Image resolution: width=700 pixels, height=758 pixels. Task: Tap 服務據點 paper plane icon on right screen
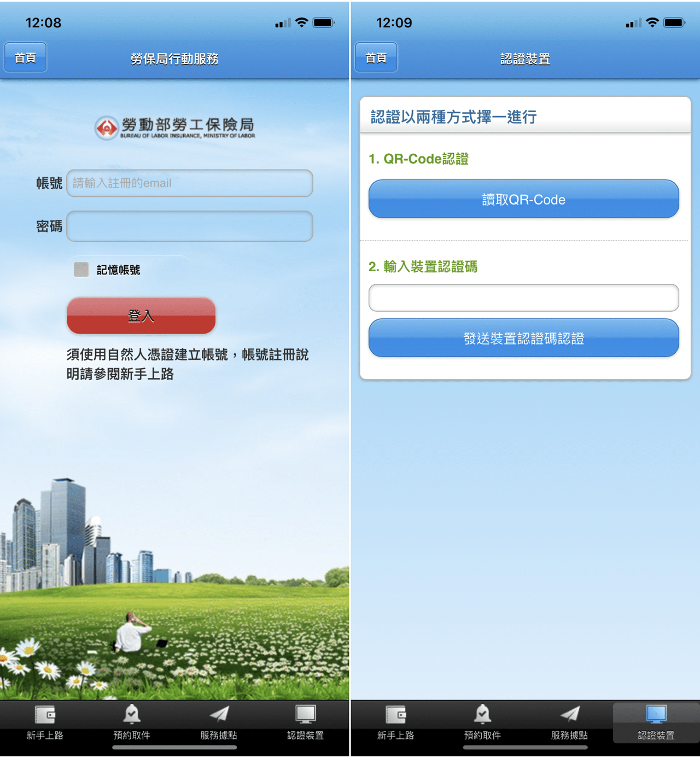(569, 714)
